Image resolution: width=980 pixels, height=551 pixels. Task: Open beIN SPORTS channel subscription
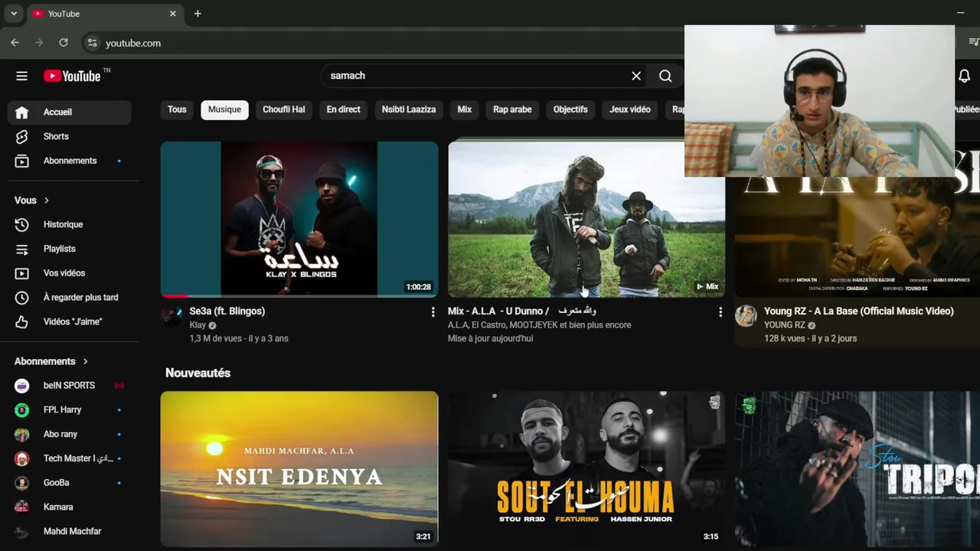[x=70, y=386]
